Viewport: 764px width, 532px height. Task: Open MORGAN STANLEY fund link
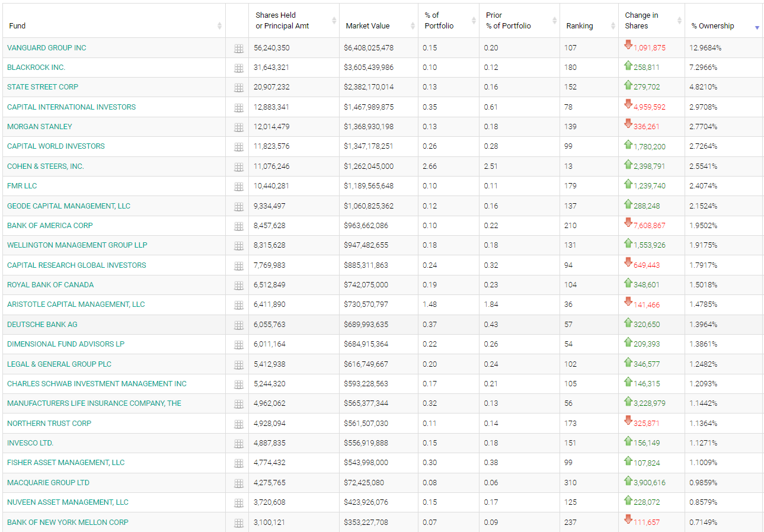[x=40, y=127]
